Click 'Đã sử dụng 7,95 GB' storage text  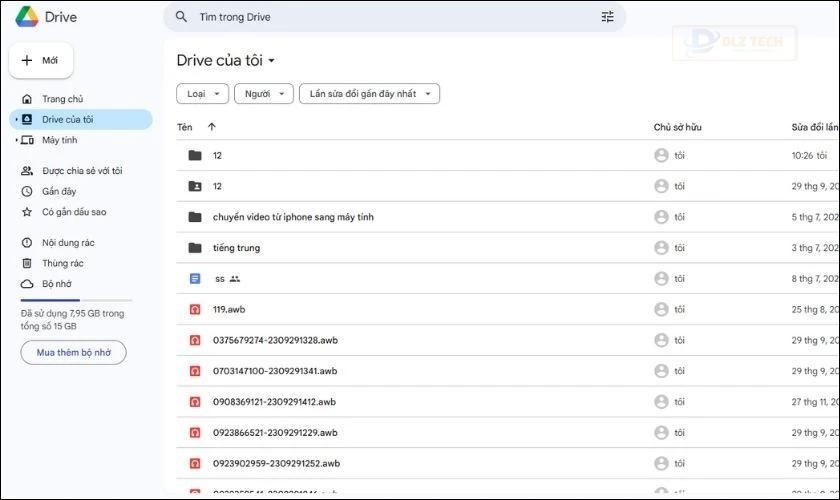72,320
